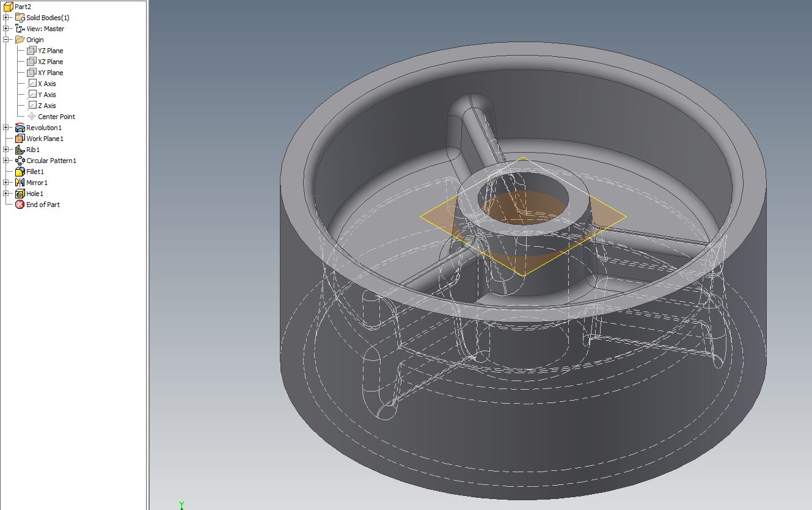Image resolution: width=812 pixels, height=510 pixels.
Task: Click the "Center Point" label
Action: pos(56,117)
